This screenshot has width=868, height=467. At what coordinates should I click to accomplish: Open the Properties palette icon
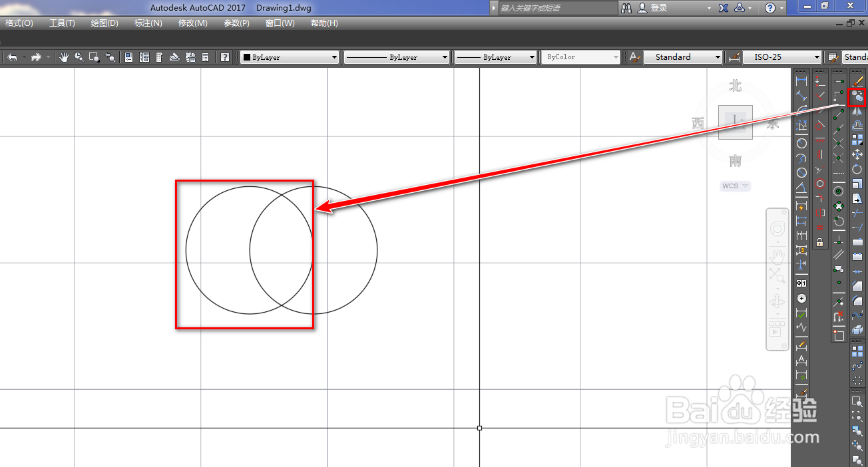[x=128, y=57]
